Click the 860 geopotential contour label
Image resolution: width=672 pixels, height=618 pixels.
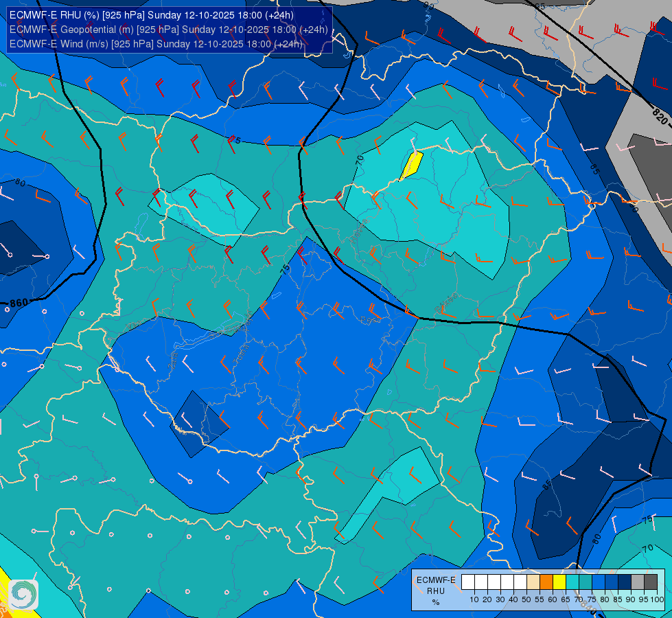pos(19,304)
